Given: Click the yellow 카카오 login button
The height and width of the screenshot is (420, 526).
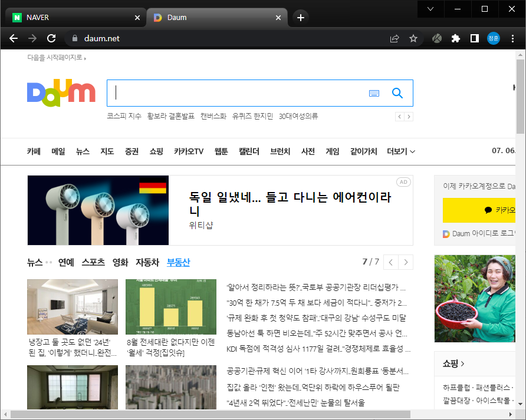Looking at the screenshot, I should click(x=479, y=210).
